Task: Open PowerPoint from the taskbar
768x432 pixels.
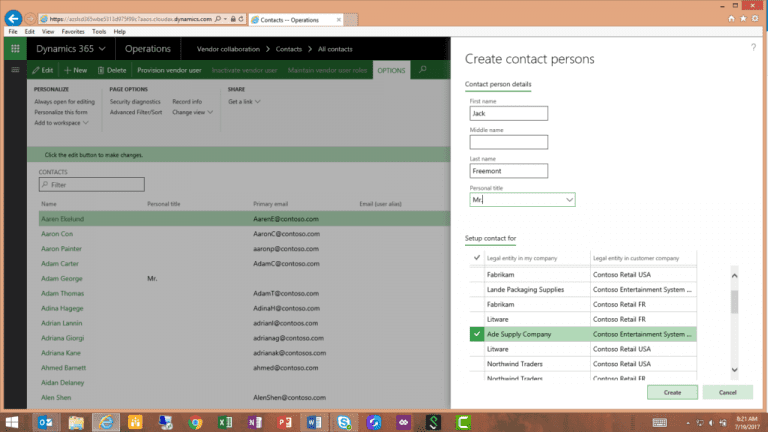Action: click(285, 422)
